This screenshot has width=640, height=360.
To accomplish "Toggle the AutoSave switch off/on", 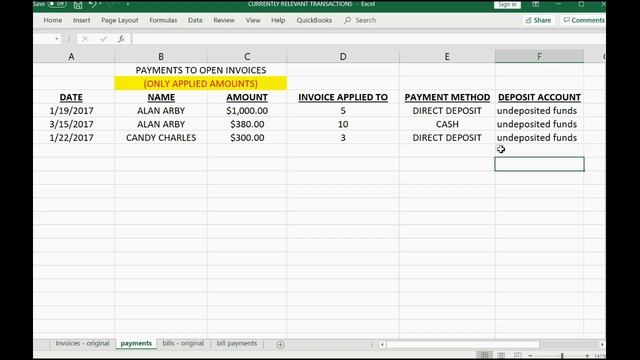I will (x=57, y=4).
